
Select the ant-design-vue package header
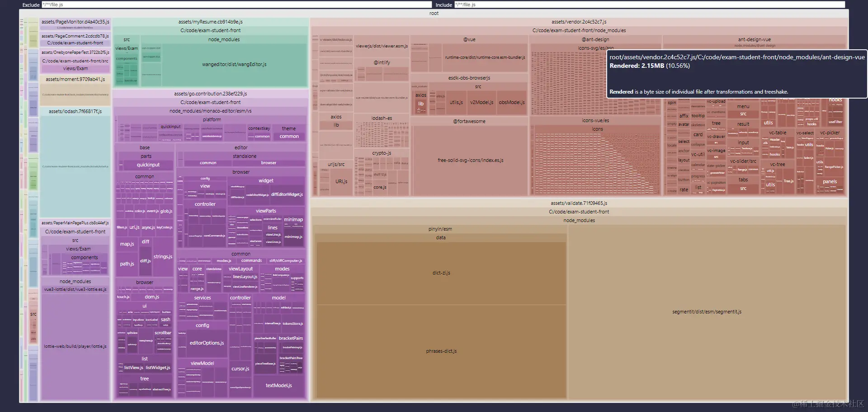[x=754, y=39]
